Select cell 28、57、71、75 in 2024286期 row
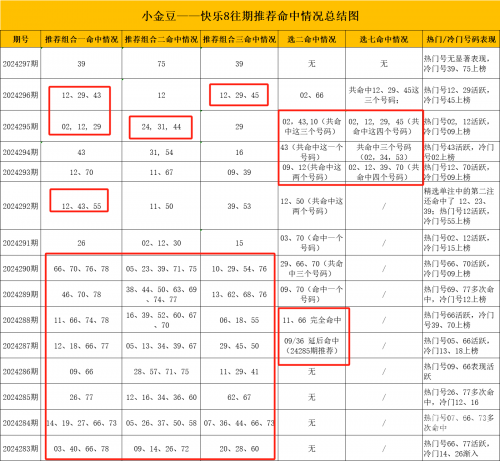Image resolution: width=500 pixels, height=461 pixels. click(161, 372)
